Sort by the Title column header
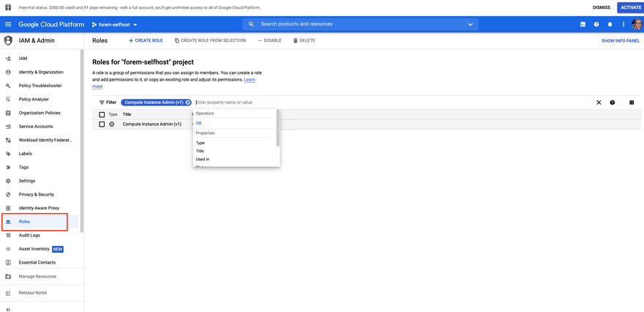644x312 pixels. pos(127,114)
